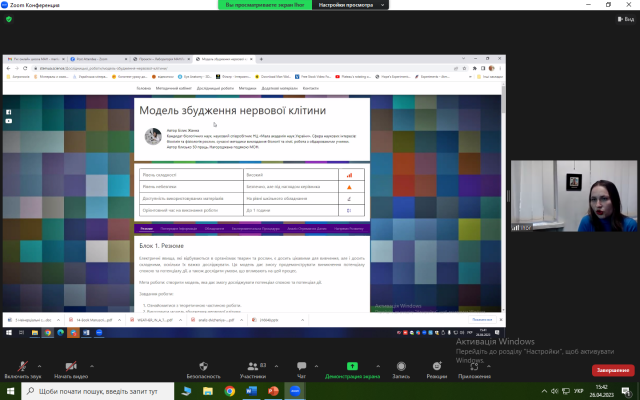This screenshot has width=640, height=400.
Task: Select the Експериментальна Процедура tab
Action: tap(256, 229)
